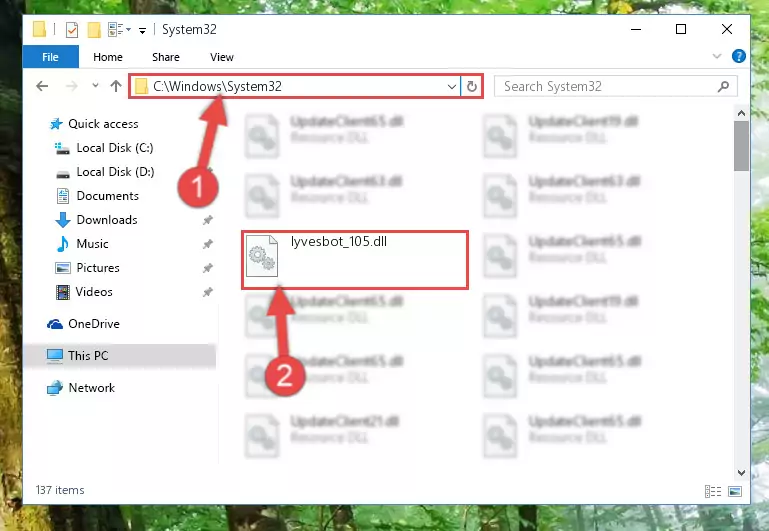Open Local Disk (D:) in sidebar
Screen dimensions: 769x531
(x=115, y=172)
